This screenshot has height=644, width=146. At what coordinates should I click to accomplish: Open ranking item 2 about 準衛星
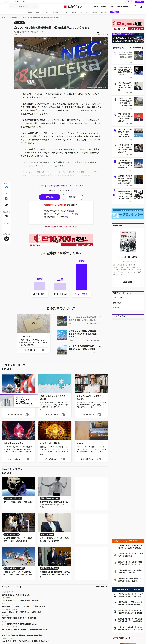(128, 72)
